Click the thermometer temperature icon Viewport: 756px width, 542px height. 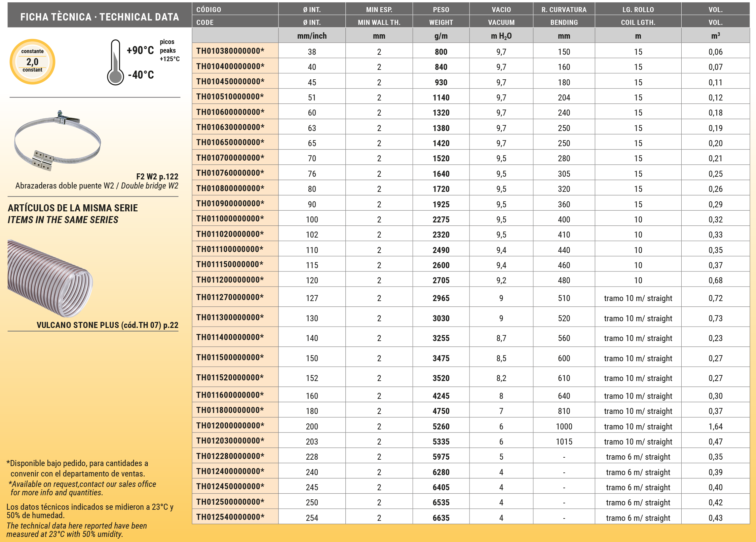pos(115,63)
